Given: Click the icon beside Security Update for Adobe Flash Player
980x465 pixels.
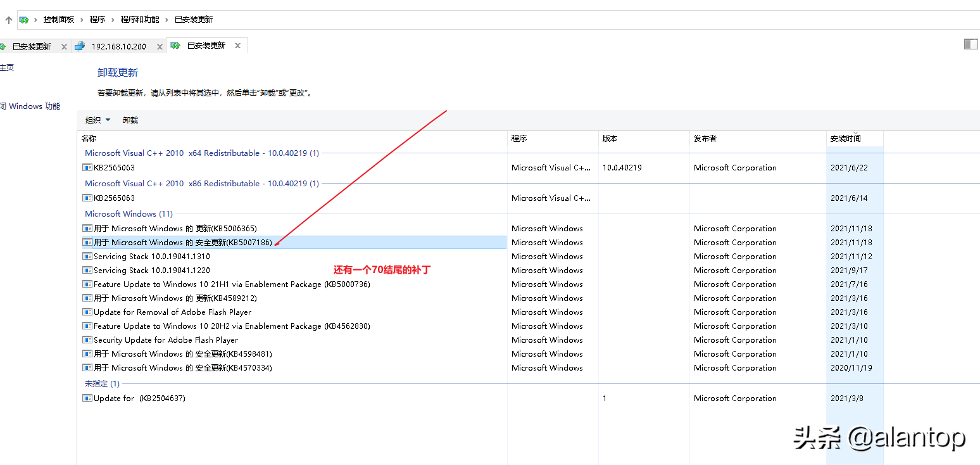Looking at the screenshot, I should (87, 340).
